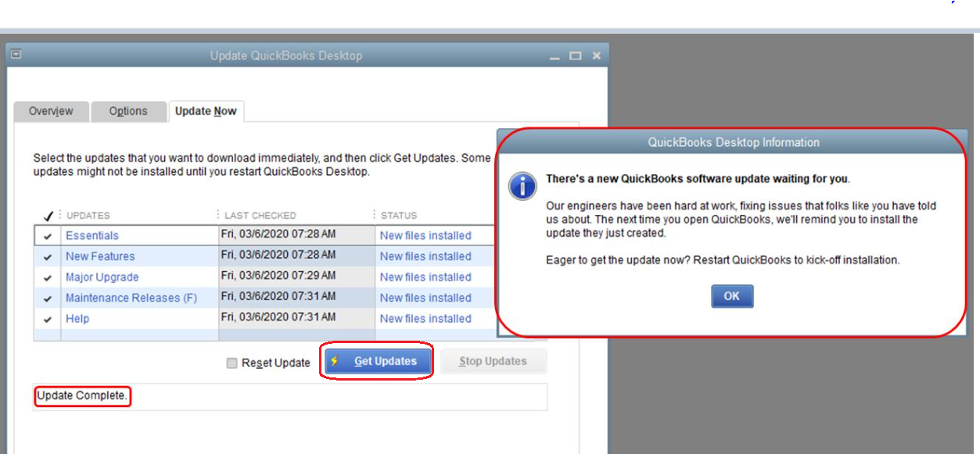Image resolution: width=980 pixels, height=454 pixels.
Task: Click Help row last checked date cell
Action: pyautogui.click(x=278, y=317)
